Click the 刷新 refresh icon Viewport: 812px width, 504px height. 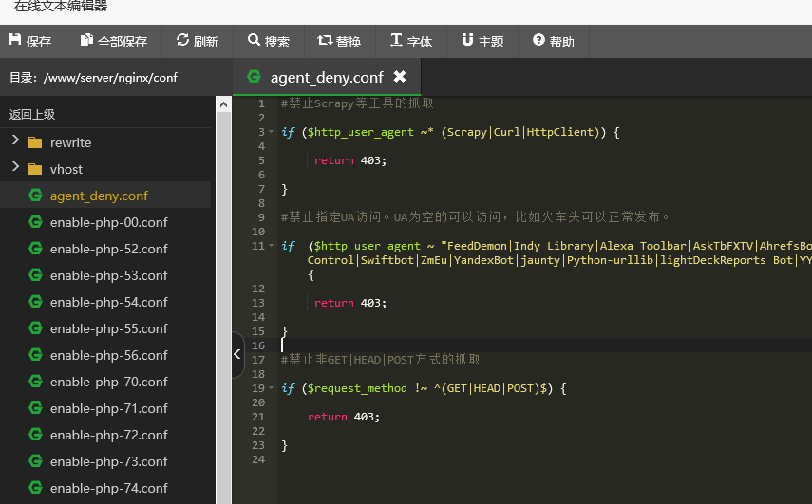182,39
